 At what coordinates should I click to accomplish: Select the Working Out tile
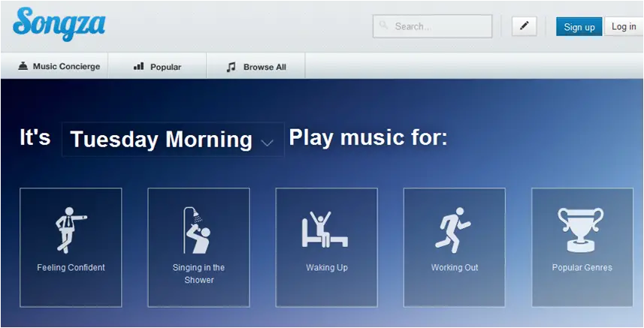455,247
